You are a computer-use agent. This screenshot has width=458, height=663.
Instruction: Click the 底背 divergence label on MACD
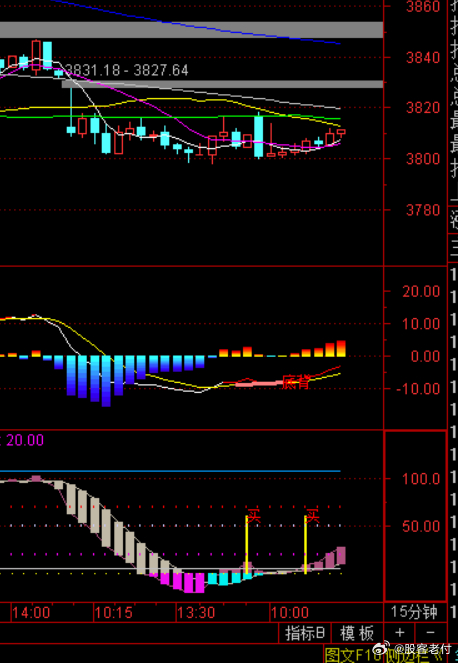click(x=296, y=382)
